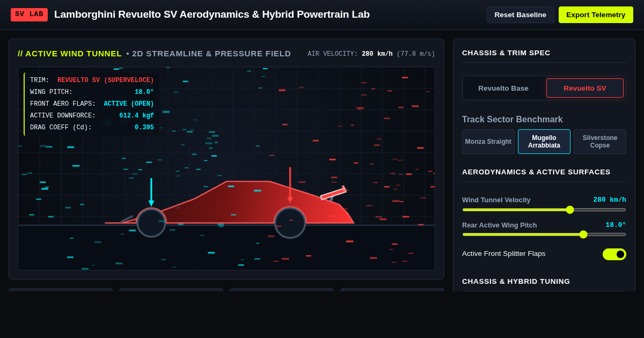The height and width of the screenshot is (338, 644).
Task: Click the page title Lamborghini Revuelto SV Lab
Action: point(212,14)
